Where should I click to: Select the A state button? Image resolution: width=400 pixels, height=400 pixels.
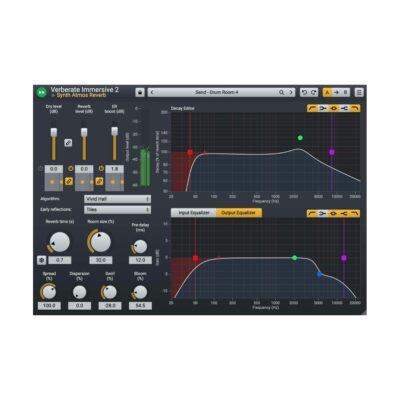(x=327, y=92)
